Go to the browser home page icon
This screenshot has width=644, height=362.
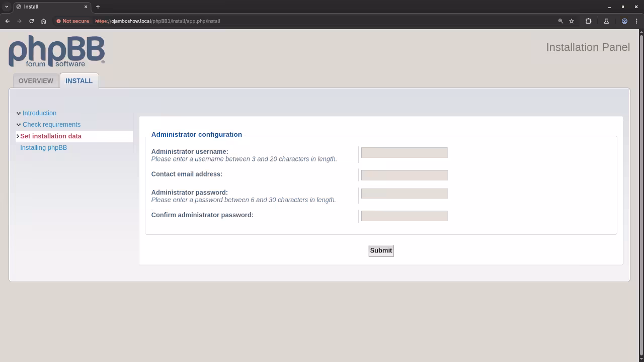coord(43,21)
